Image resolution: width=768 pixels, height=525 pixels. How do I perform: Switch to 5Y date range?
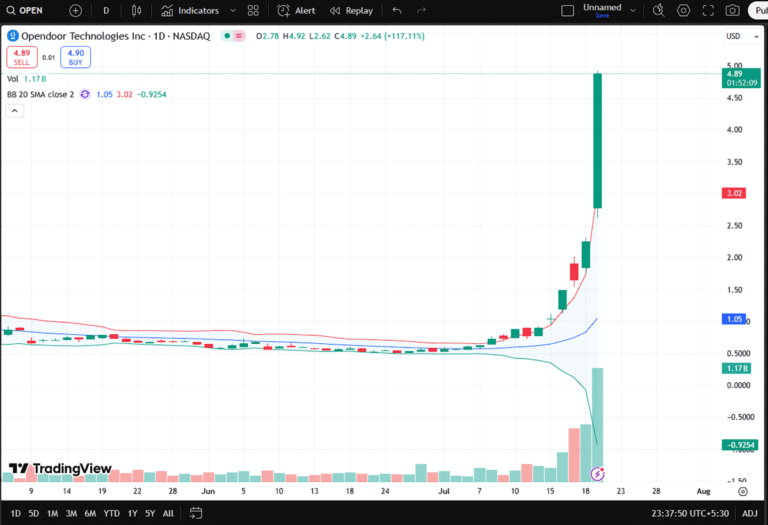point(150,513)
